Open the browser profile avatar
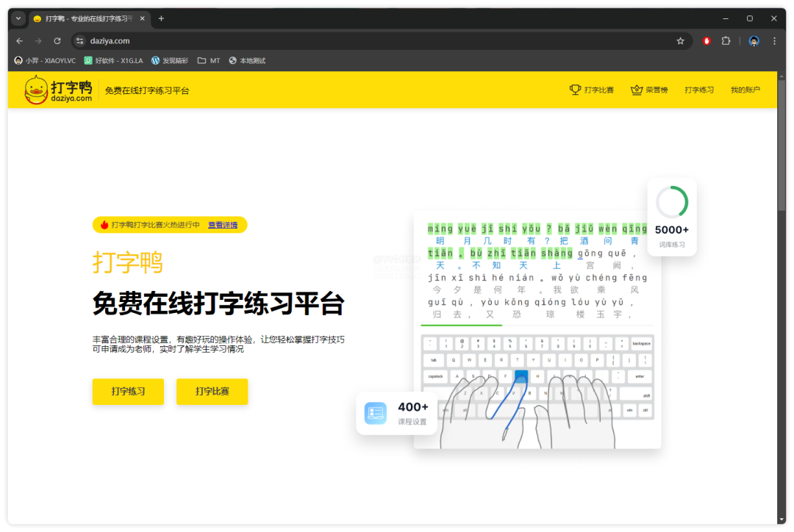This screenshot has width=794, height=532. [754, 41]
